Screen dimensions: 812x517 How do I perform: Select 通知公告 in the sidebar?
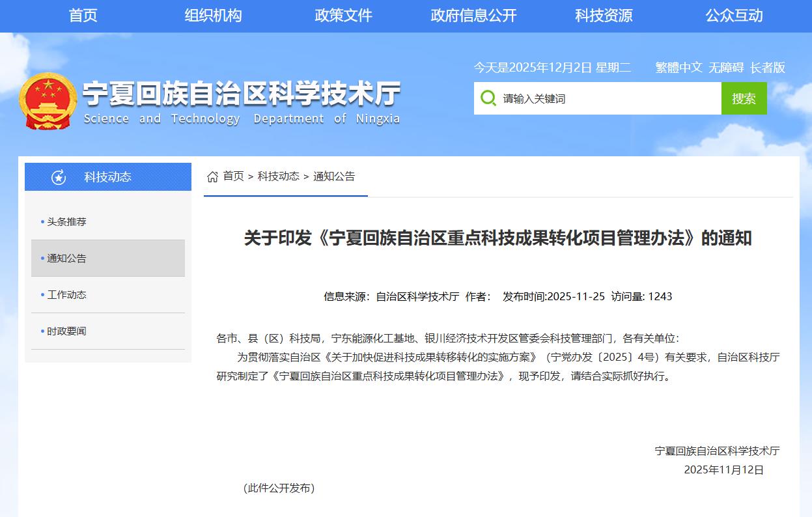(x=66, y=258)
